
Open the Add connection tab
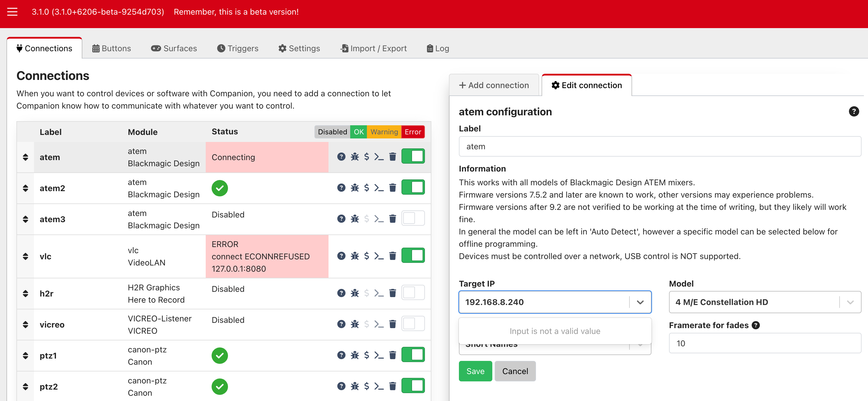[x=494, y=85]
